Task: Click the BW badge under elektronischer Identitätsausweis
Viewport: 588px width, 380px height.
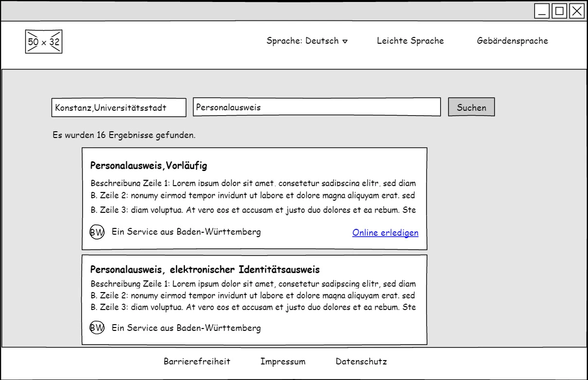Action: pos(97,328)
